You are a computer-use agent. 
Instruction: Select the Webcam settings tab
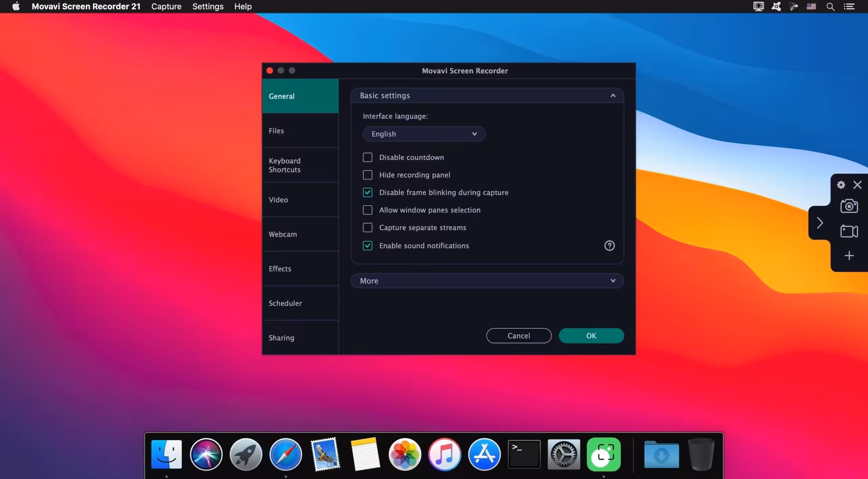coord(300,234)
